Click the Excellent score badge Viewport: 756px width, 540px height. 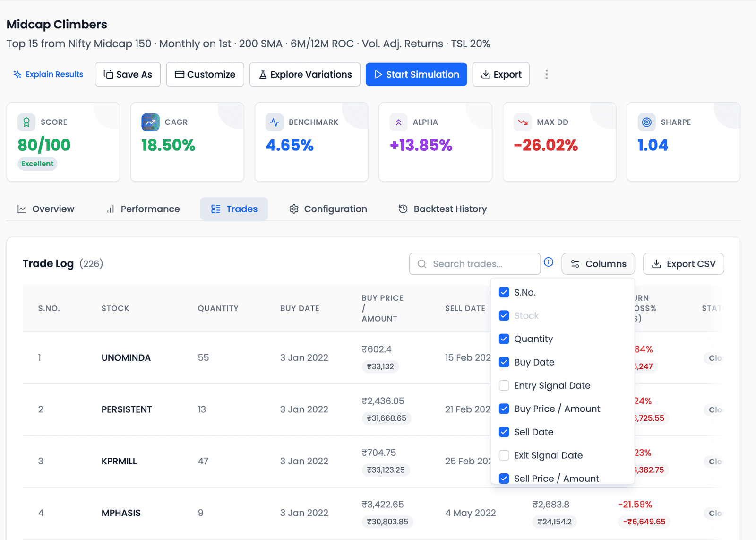(x=37, y=164)
